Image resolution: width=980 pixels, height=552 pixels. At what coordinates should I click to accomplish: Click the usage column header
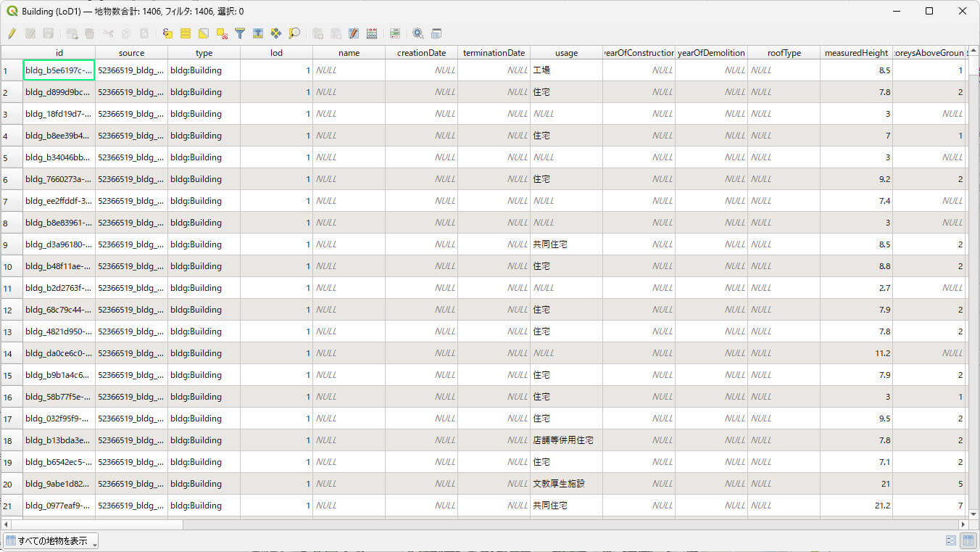[567, 53]
